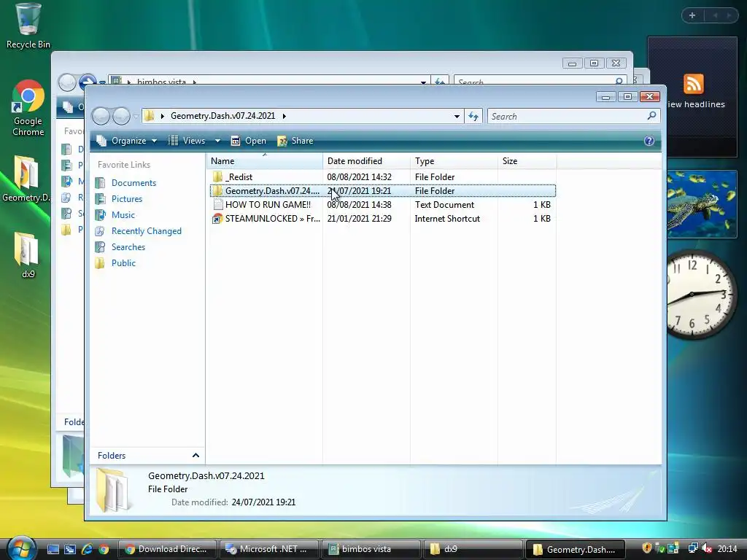
Task: Launch Google Chrome from the desktop
Action: click(x=28, y=109)
